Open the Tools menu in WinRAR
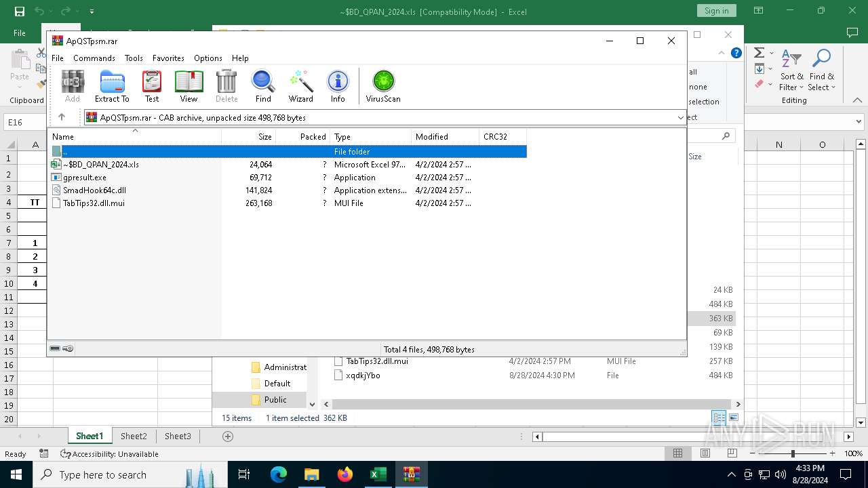This screenshot has height=488, width=868. 134,58
